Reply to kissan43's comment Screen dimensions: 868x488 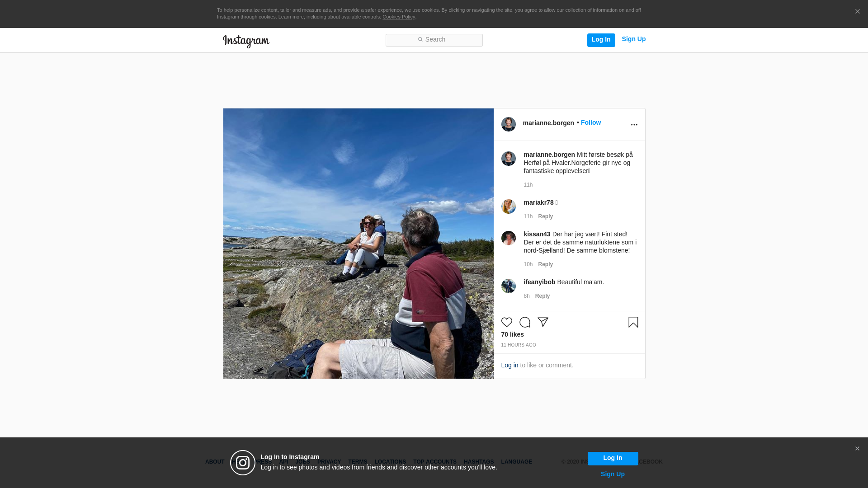(x=545, y=264)
